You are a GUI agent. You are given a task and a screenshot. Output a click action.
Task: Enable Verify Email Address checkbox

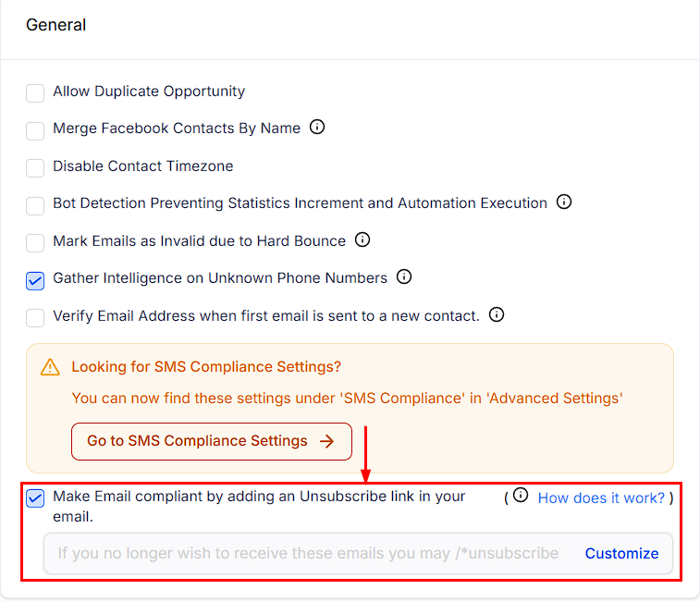click(35, 318)
